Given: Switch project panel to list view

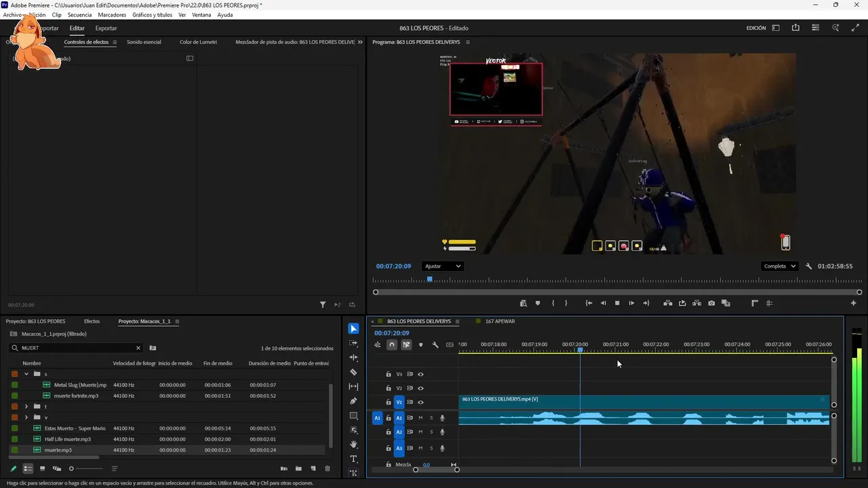Looking at the screenshot, I should (28, 468).
